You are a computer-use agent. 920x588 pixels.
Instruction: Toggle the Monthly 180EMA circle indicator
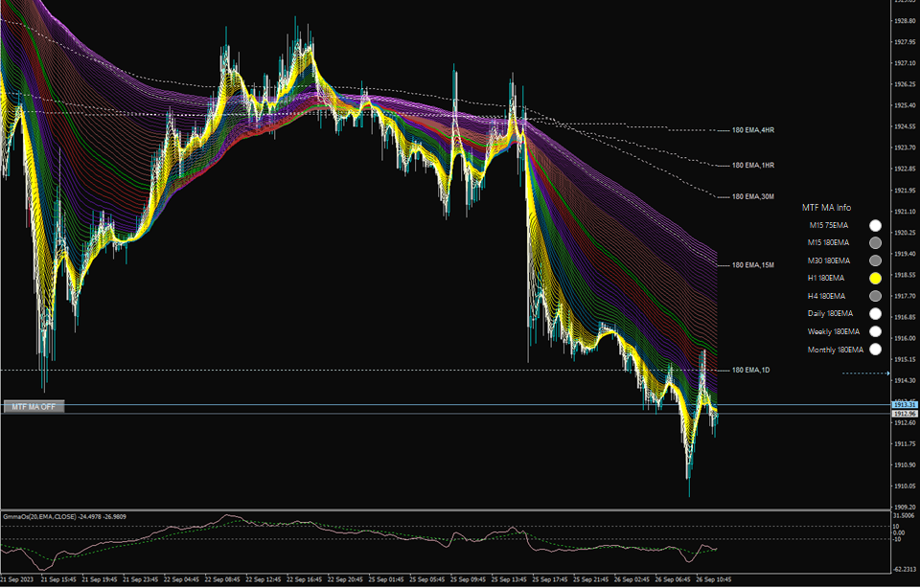click(875, 350)
